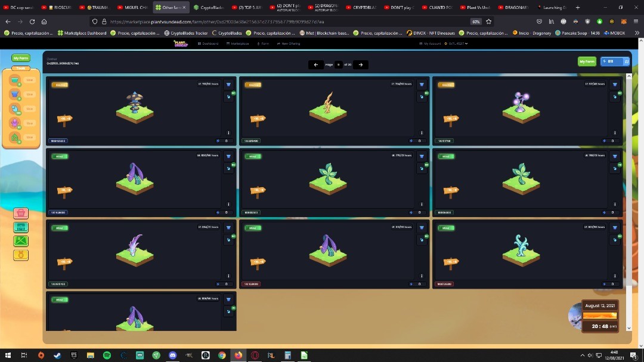Select the purple scarecrow icon in Tools

point(15,123)
